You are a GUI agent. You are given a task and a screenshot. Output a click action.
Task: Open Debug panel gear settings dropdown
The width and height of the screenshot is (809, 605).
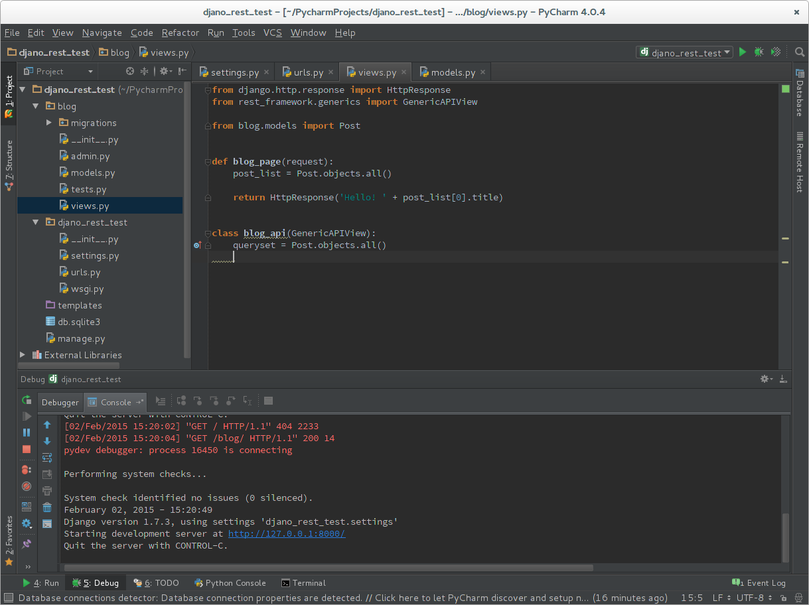pyautogui.click(x=766, y=379)
